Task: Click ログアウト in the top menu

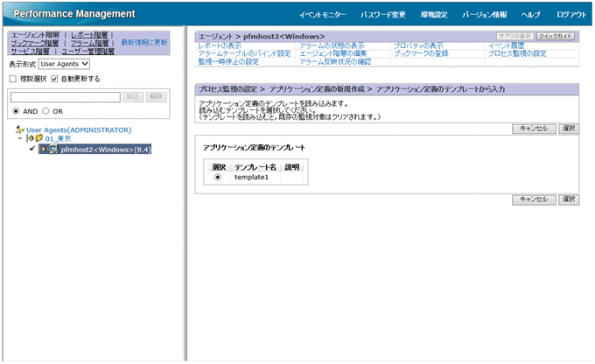Action: point(571,15)
